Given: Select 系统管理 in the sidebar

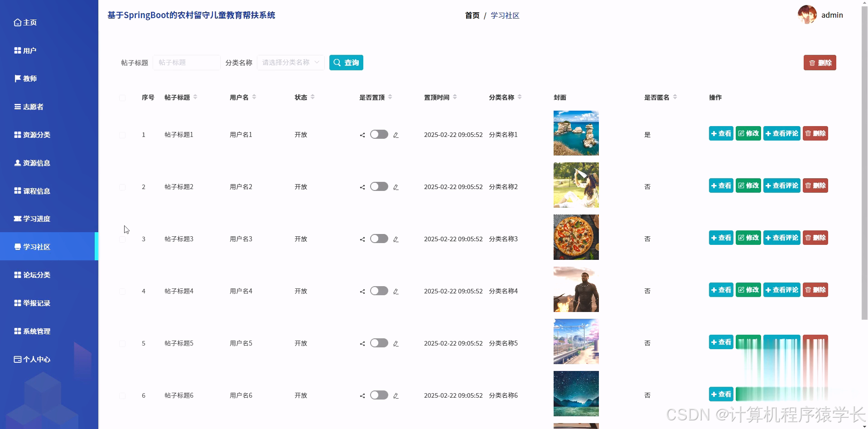Looking at the screenshot, I should (x=36, y=331).
